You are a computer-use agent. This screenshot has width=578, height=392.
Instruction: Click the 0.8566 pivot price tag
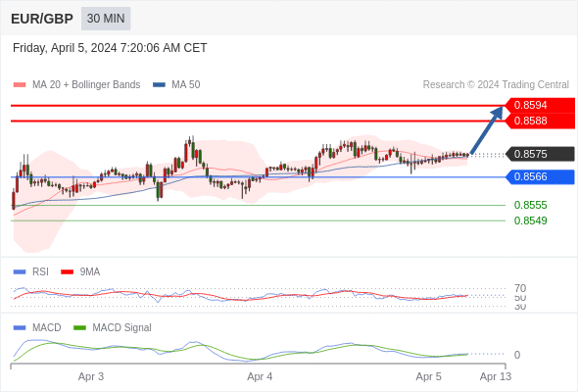tap(540, 177)
